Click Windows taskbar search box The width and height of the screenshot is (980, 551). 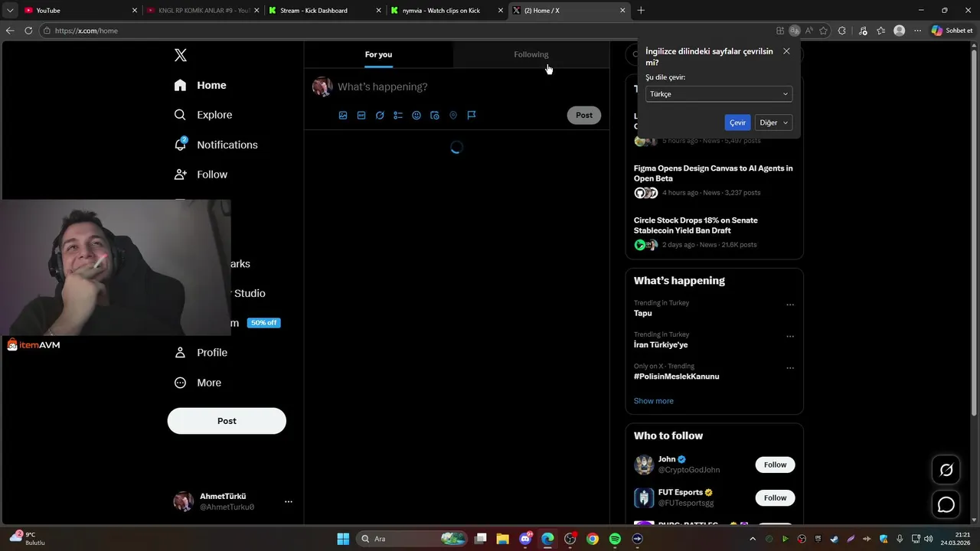coord(412,539)
